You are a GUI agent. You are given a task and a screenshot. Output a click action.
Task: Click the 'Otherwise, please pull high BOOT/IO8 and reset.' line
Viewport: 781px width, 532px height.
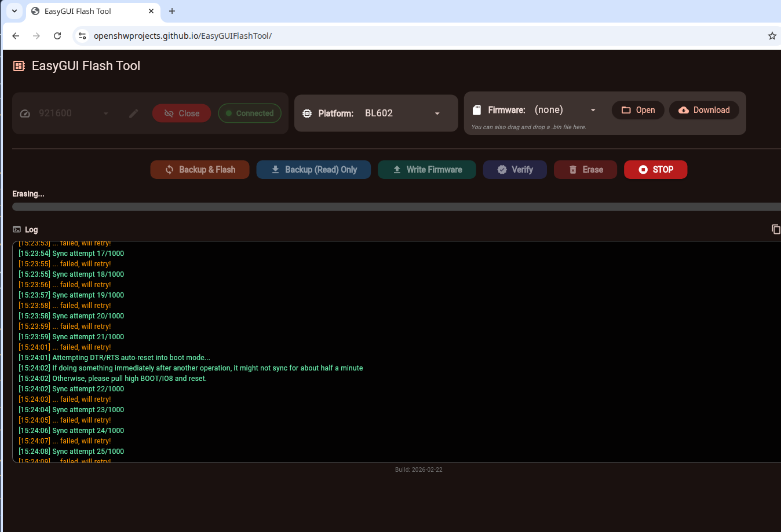click(x=112, y=379)
